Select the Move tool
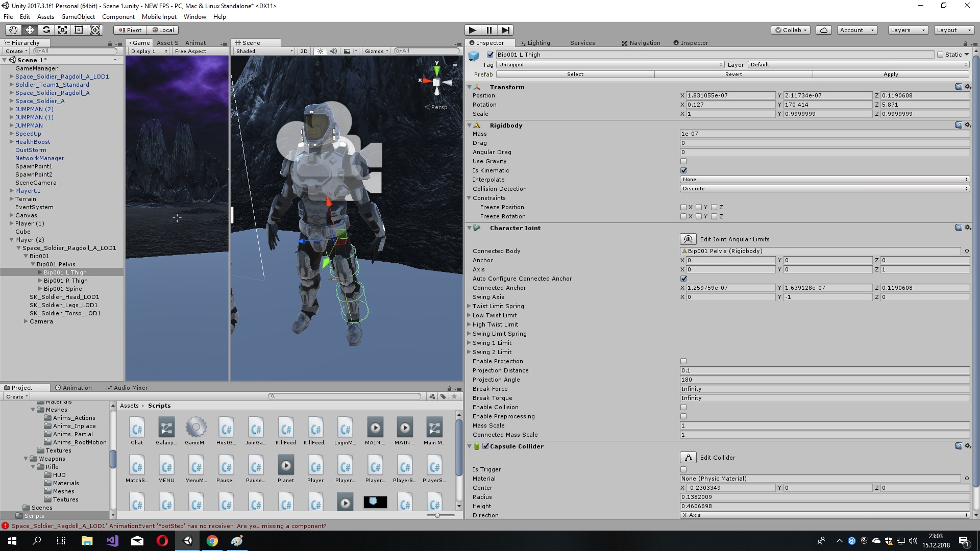 30,30
